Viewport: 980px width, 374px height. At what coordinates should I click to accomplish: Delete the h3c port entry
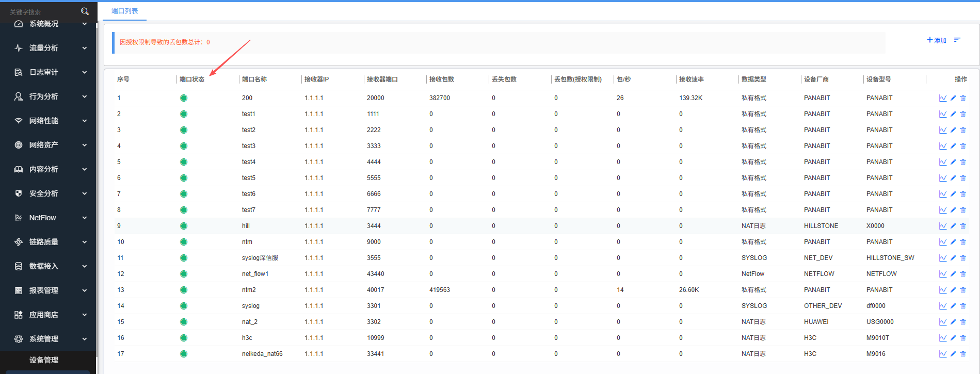963,338
